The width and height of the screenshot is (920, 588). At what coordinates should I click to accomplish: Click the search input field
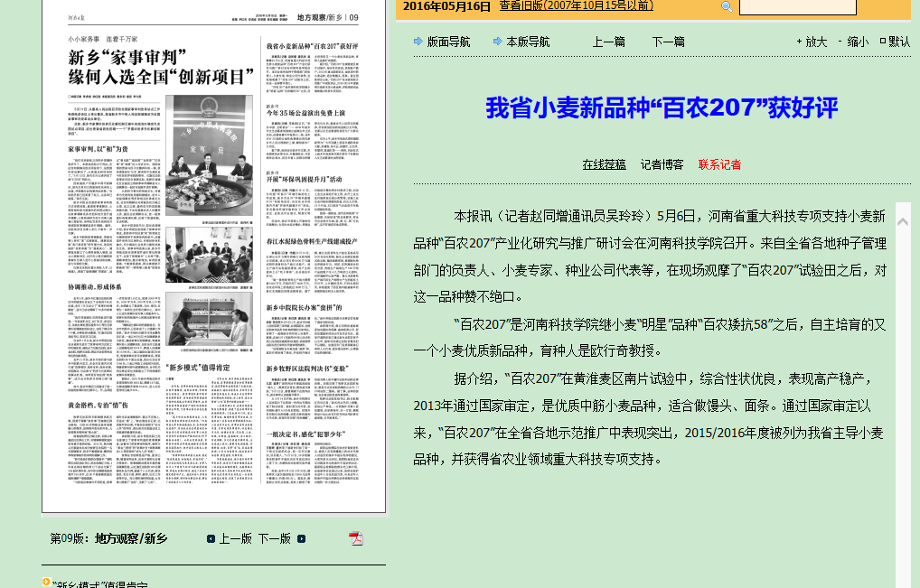point(797,7)
